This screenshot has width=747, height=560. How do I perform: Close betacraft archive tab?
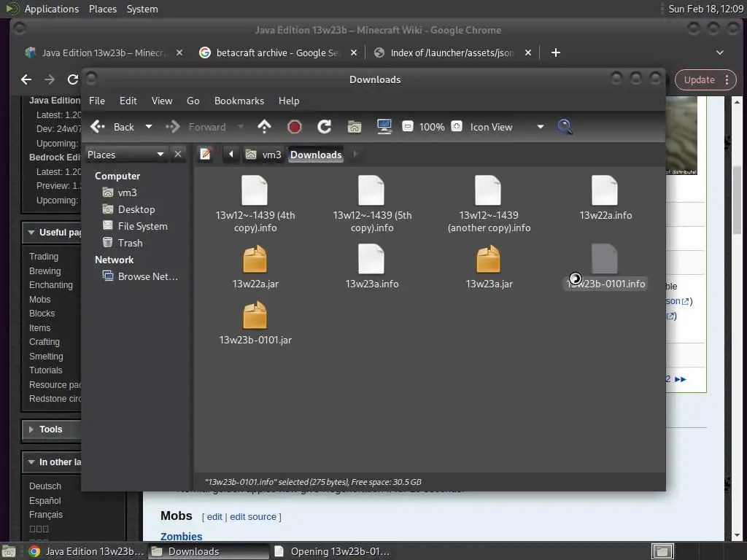(354, 52)
